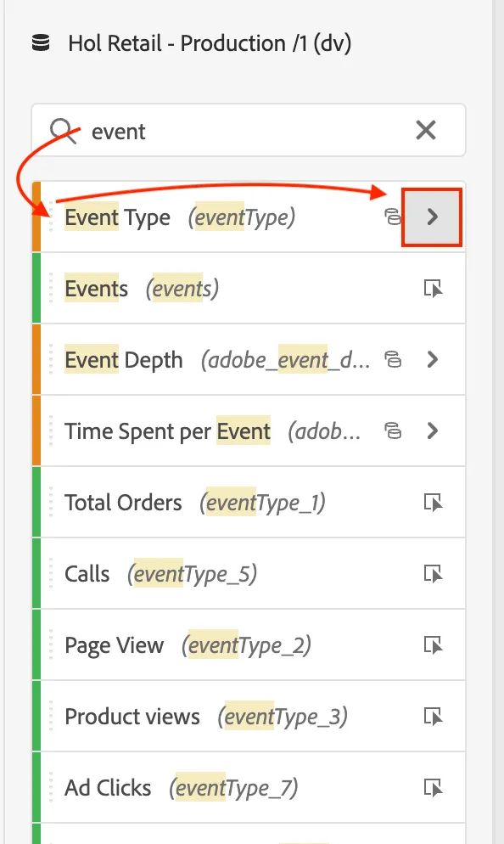Click into the event search field
The image size is (504, 844).
coord(249,130)
